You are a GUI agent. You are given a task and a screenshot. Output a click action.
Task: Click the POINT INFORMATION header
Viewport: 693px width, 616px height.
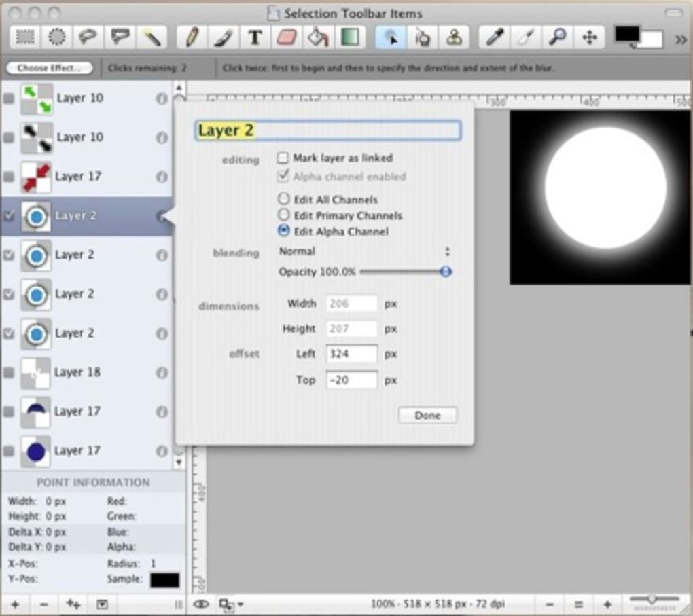(93, 482)
